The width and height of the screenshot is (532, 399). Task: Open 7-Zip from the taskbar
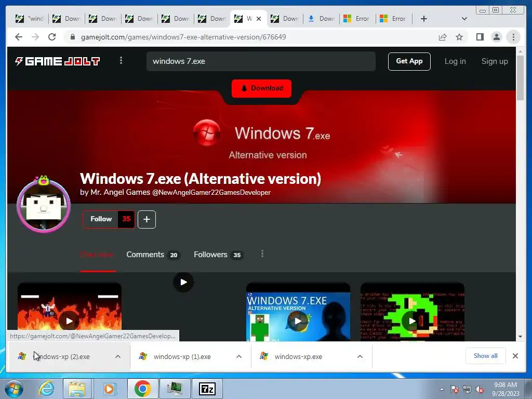tap(207, 389)
